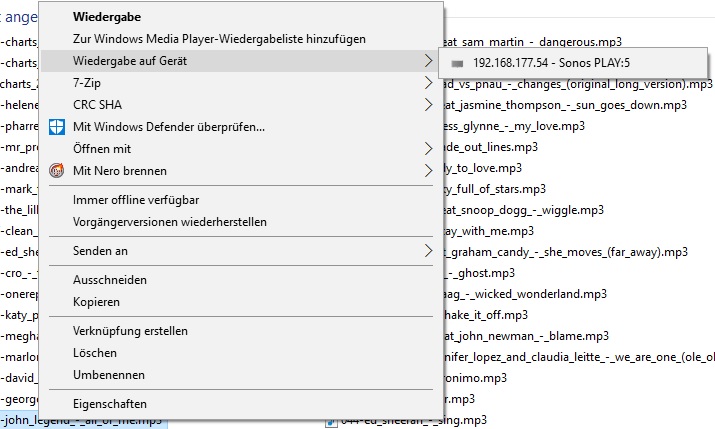Viewport: 715px width, 429px height.
Task: Select Wiedergabe at top of context menu
Action: [107, 17]
